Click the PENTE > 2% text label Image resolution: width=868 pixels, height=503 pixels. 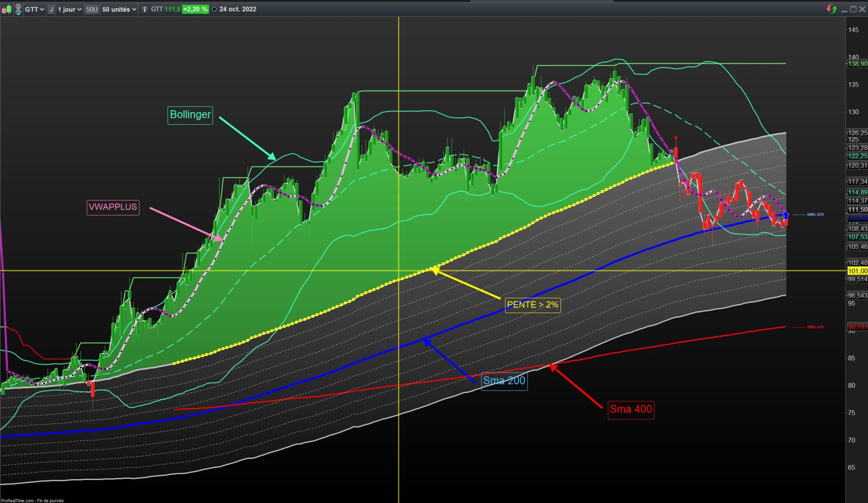(532, 305)
